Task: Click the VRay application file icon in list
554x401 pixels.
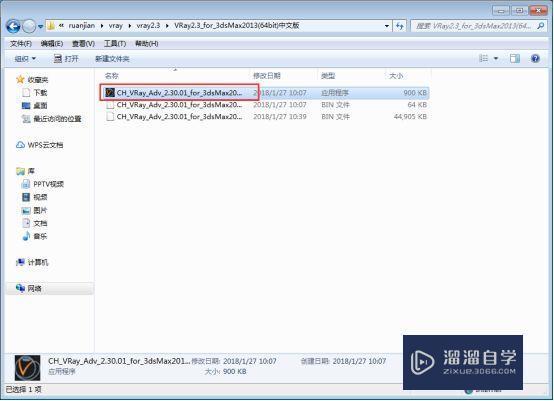Action: (110, 93)
